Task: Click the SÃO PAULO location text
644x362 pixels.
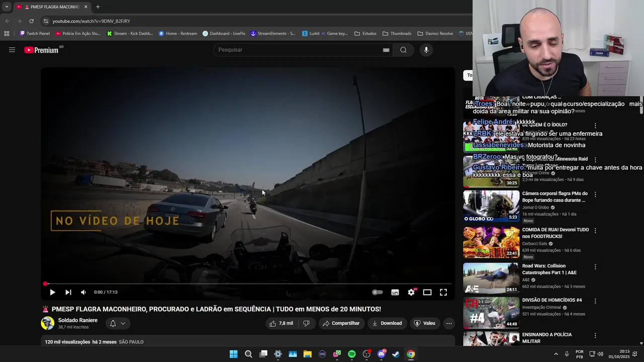Action: click(x=131, y=342)
